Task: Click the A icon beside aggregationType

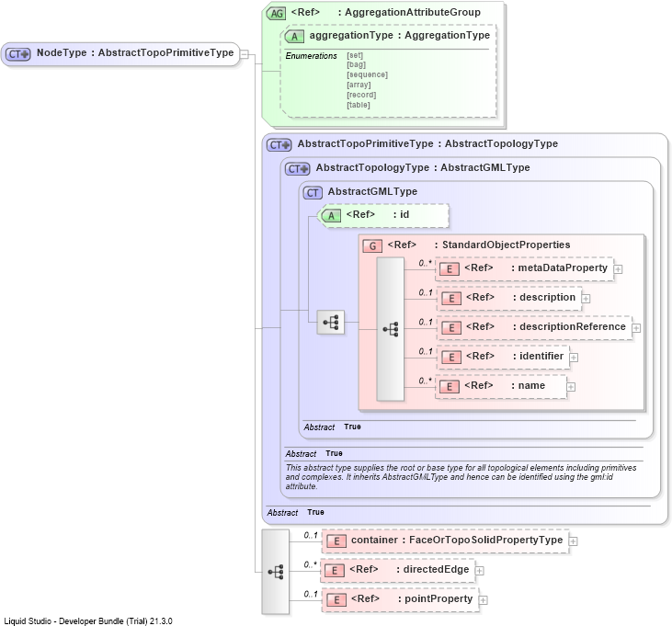Action: pyautogui.click(x=294, y=37)
